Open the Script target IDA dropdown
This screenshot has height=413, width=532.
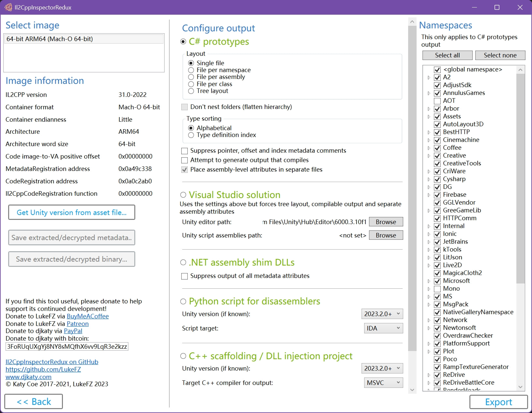[x=383, y=328]
